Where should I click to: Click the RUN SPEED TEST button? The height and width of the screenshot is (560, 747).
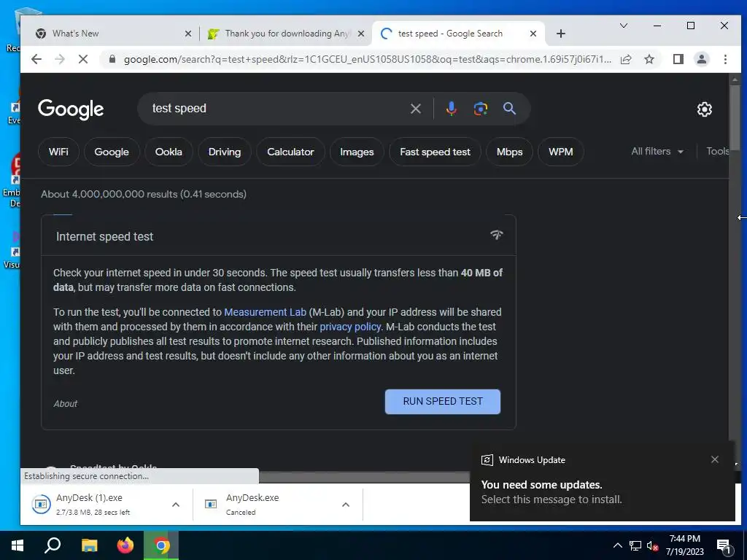click(443, 402)
